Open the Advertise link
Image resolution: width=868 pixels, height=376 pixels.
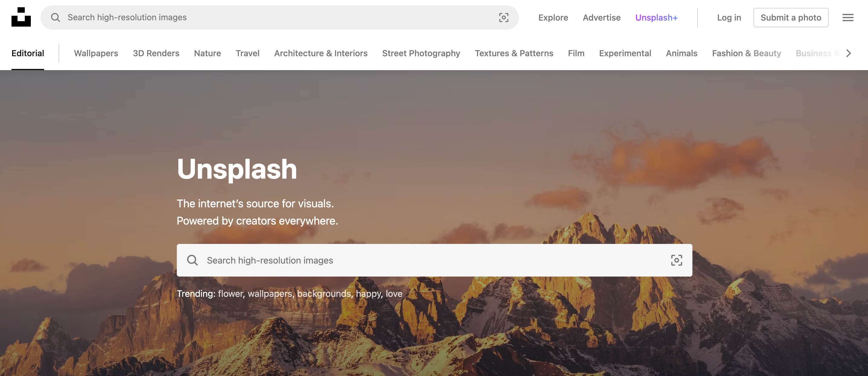click(601, 18)
